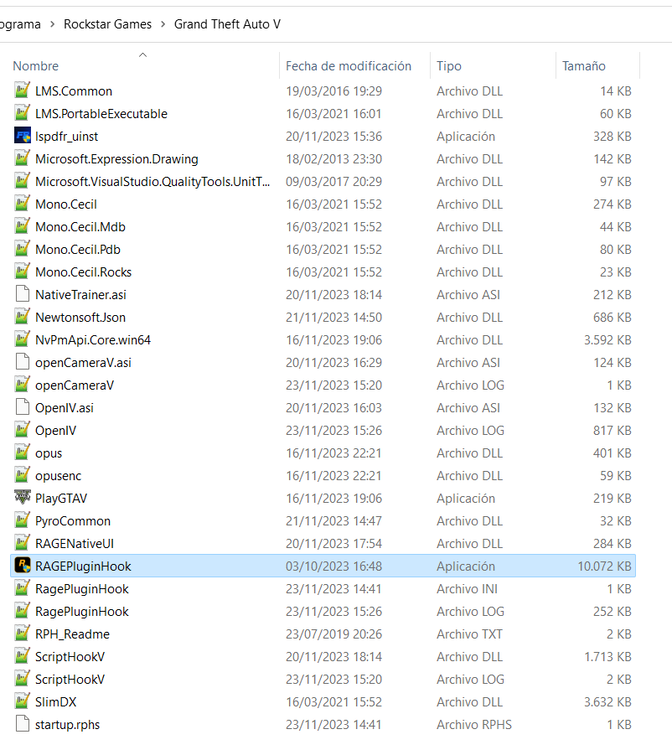Click the RagePluginHook INI file icon
The height and width of the screenshot is (750, 672).
[x=22, y=588]
